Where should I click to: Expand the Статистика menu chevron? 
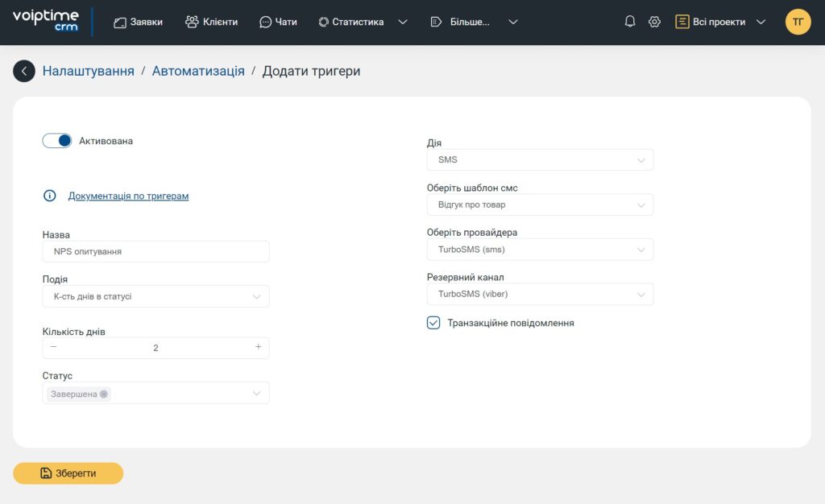tap(403, 22)
